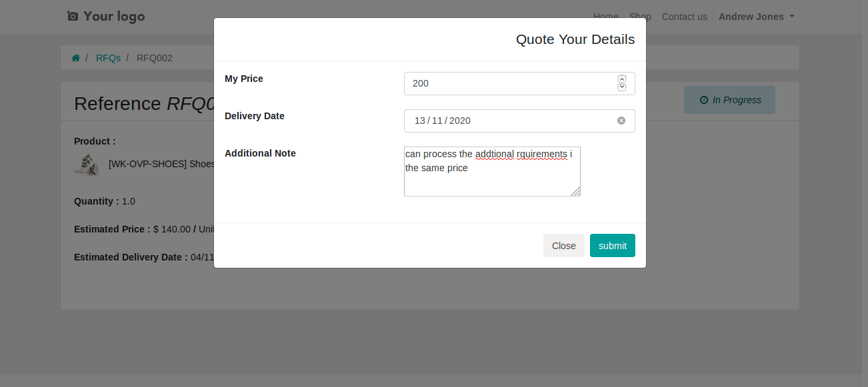Click the camera icon in Your logo
The image size is (868, 387).
73,16
